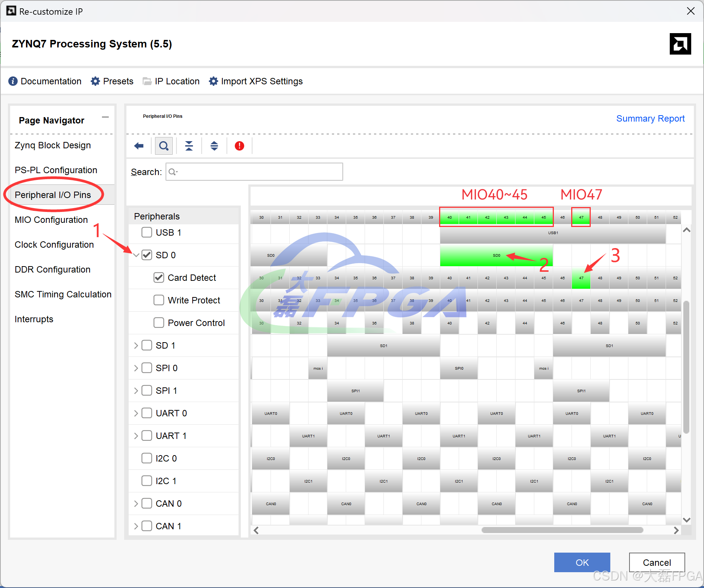This screenshot has width=704, height=588.
Task: Click the search field magnifier dropdown
Action: [x=173, y=172]
